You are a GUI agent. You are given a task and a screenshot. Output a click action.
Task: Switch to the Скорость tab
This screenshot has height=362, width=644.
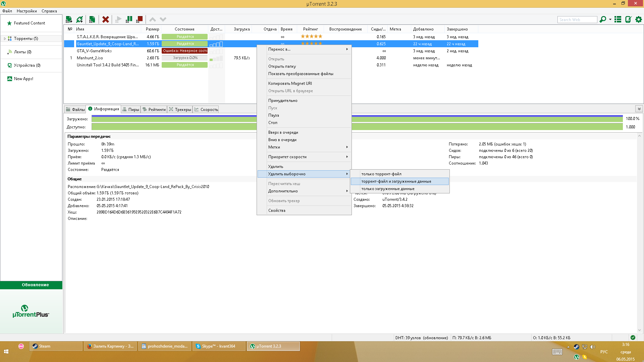pos(206,110)
